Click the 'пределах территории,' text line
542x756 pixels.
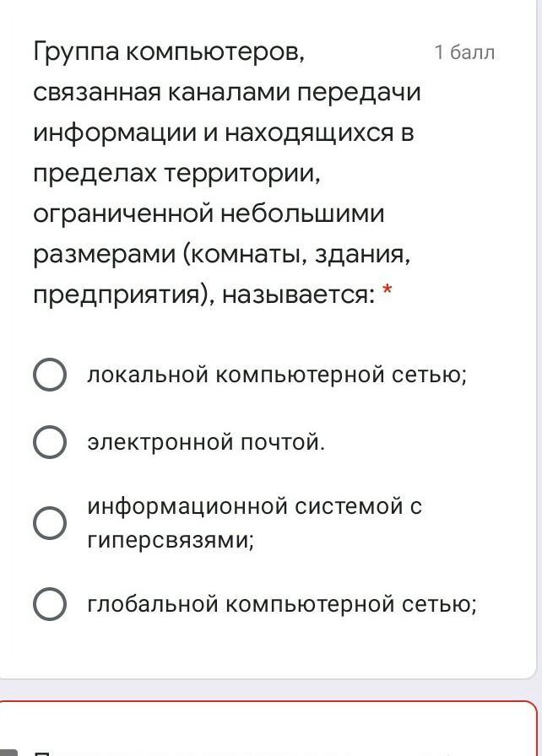pos(178,173)
